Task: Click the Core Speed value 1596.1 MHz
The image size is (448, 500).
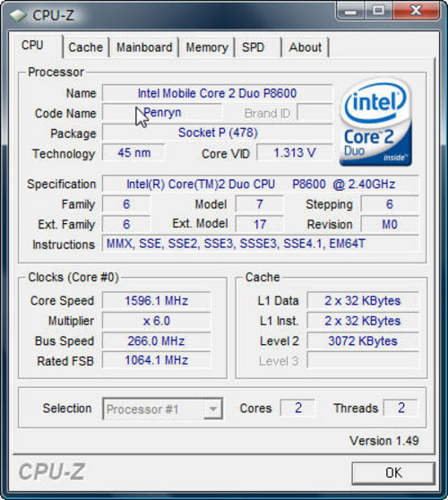Action: pos(156,301)
